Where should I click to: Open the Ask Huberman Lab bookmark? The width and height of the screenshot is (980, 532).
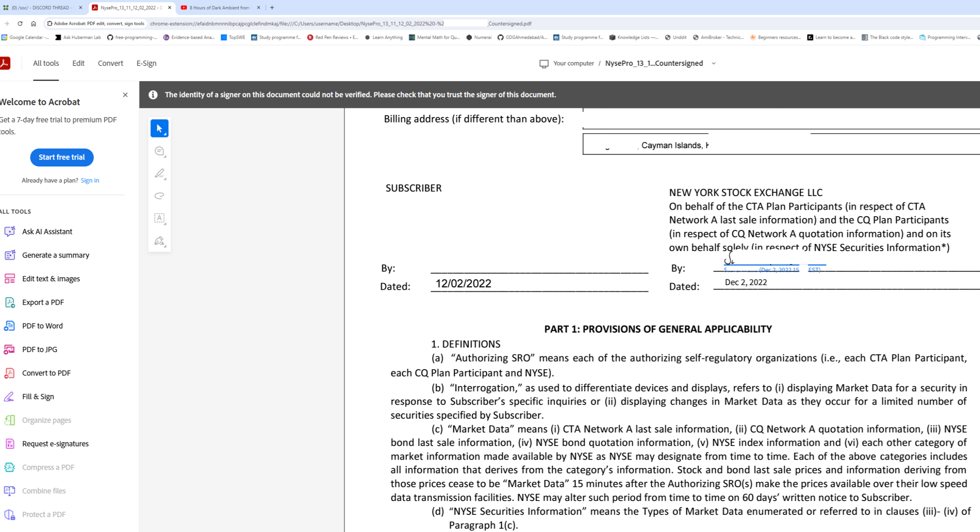tap(78, 38)
